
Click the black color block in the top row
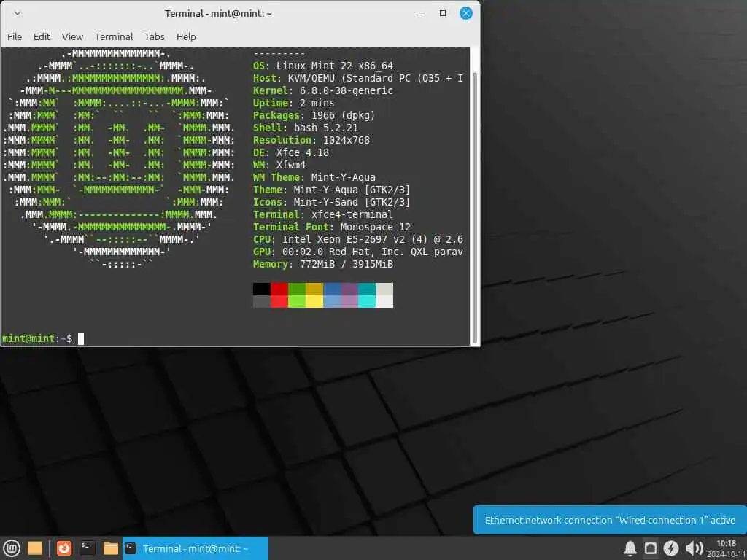pos(262,289)
